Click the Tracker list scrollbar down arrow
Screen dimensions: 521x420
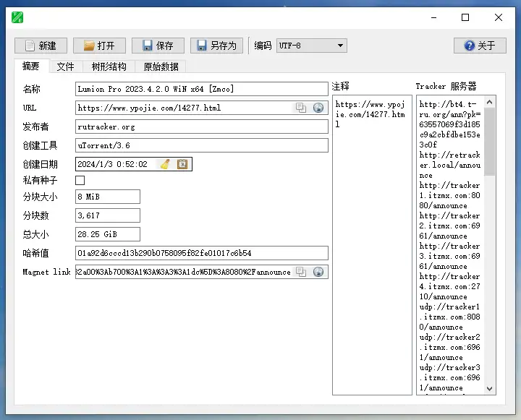(x=490, y=388)
